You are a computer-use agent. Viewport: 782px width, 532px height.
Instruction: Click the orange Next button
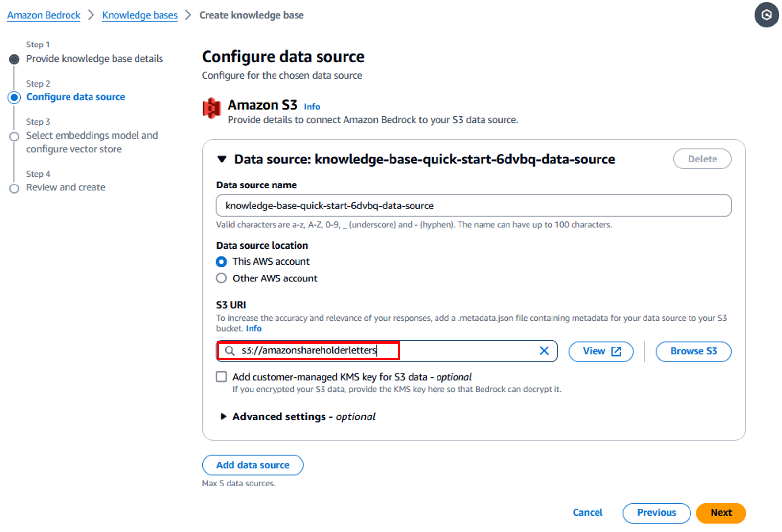721,513
